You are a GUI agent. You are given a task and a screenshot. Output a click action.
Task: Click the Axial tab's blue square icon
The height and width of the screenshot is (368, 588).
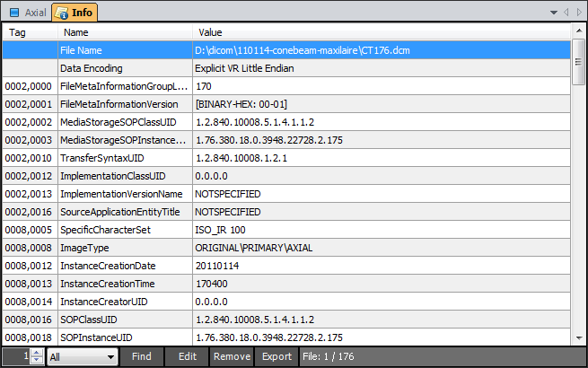(14, 13)
